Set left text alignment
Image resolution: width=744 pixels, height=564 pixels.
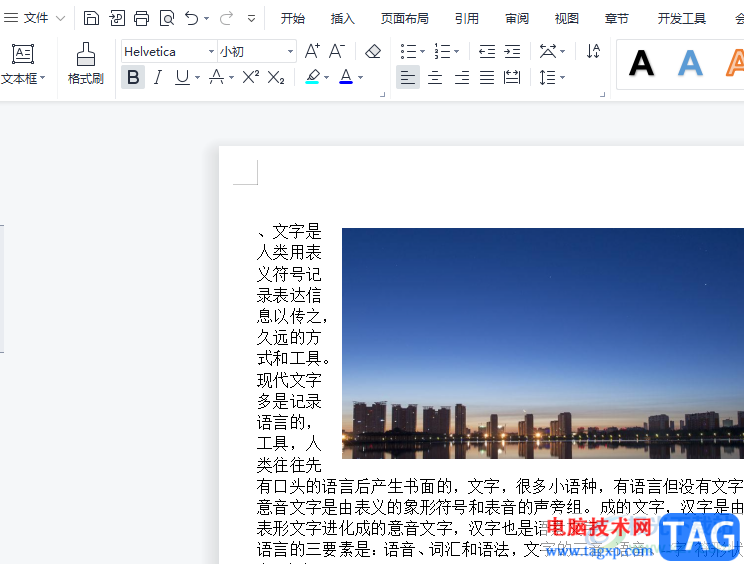[x=408, y=77]
